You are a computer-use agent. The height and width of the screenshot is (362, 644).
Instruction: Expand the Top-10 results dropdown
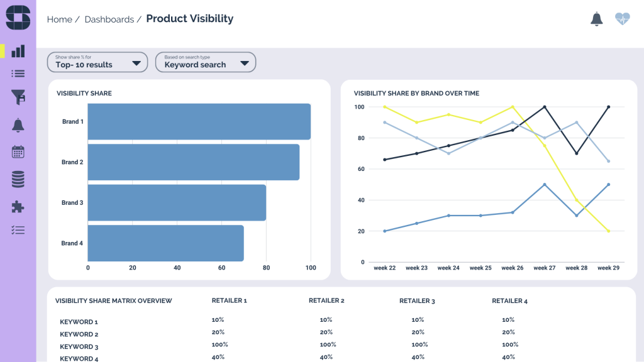pos(97,62)
